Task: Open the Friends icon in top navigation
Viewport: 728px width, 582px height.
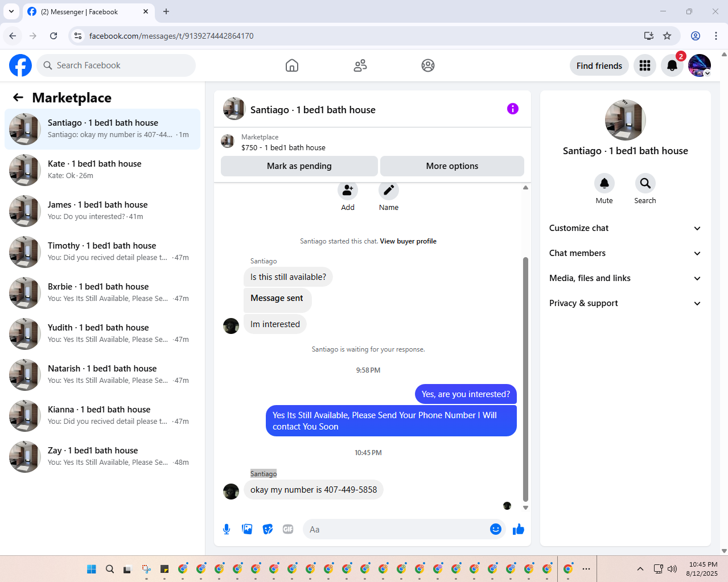Action: (x=360, y=65)
